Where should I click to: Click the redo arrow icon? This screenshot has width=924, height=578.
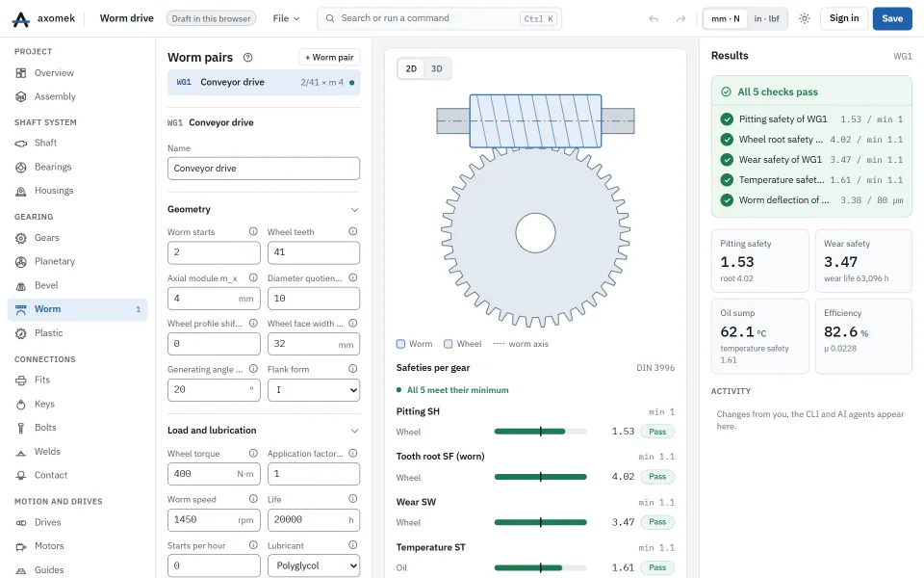point(680,19)
